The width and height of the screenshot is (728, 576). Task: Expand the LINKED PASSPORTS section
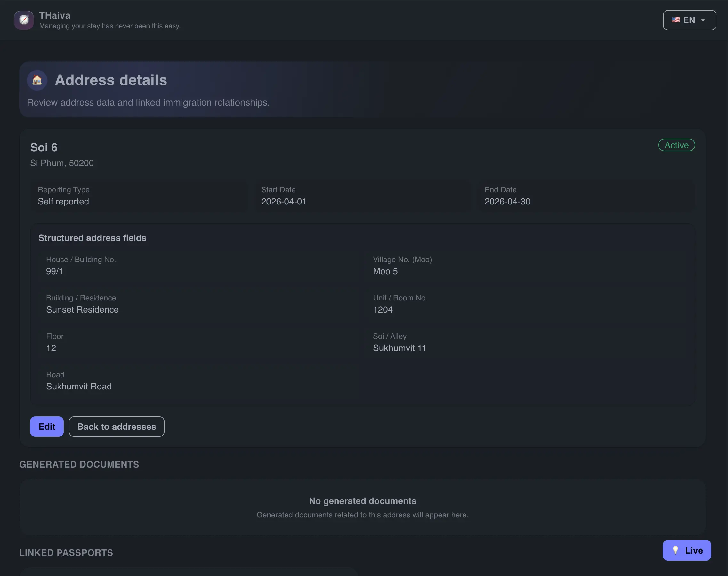(x=66, y=552)
